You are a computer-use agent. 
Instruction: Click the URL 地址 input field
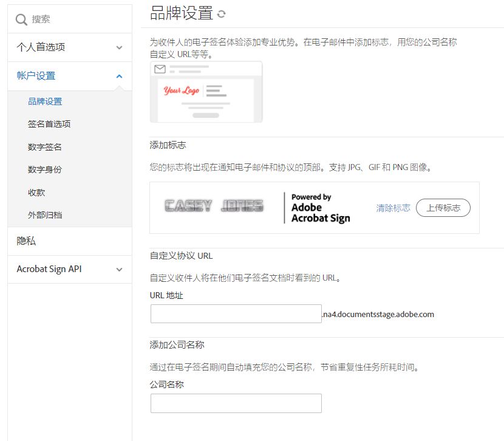tap(236, 313)
